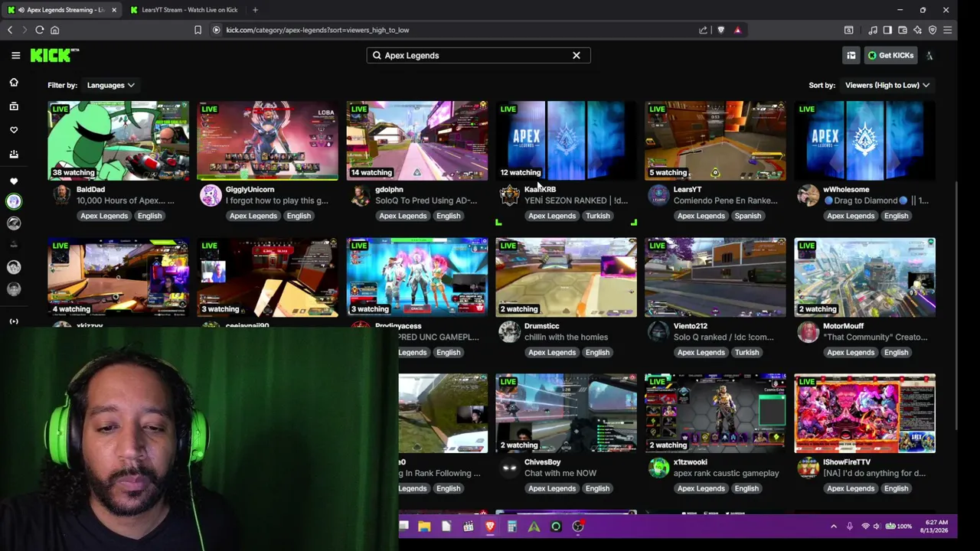This screenshot has width=980, height=551.
Task: Expand the Languages filter dropdown
Action: [x=110, y=85]
